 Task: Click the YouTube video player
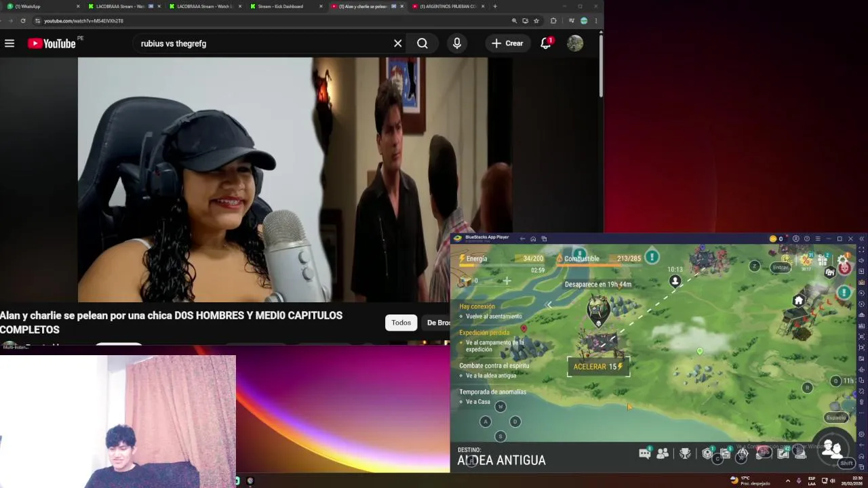(295, 180)
